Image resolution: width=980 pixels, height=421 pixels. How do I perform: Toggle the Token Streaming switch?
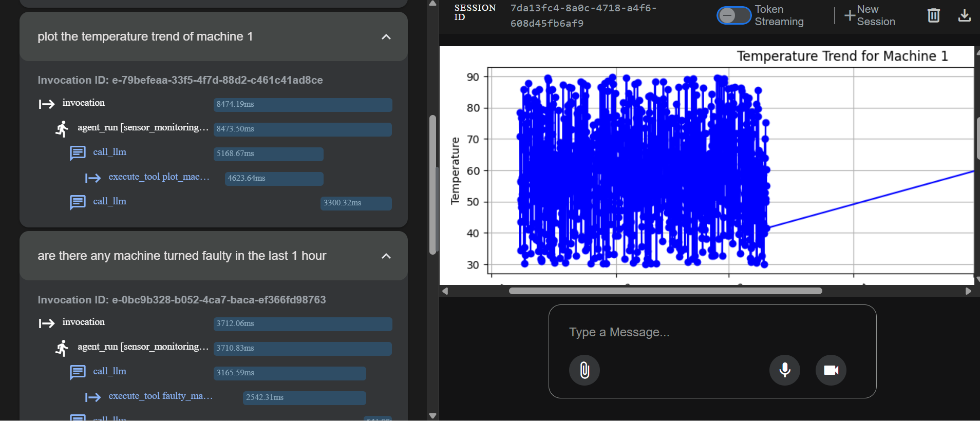(733, 15)
